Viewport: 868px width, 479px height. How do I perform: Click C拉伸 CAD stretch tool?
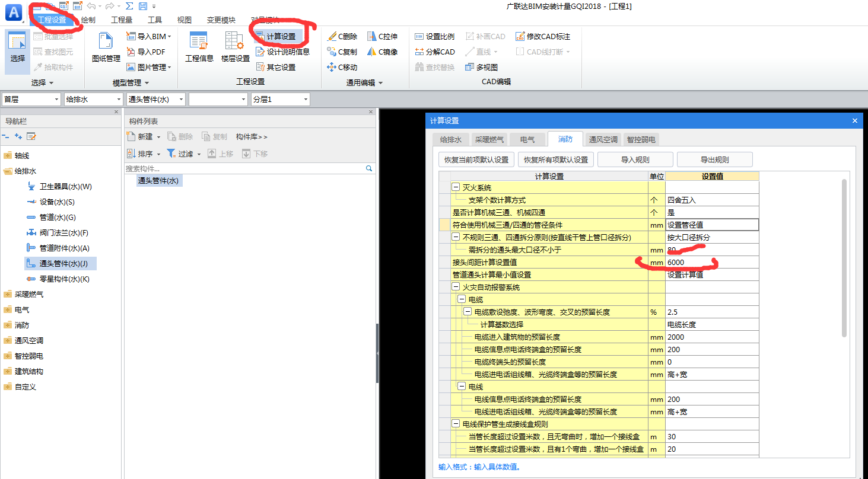[x=382, y=36]
